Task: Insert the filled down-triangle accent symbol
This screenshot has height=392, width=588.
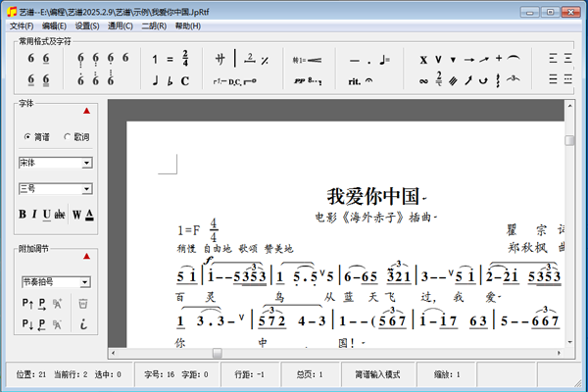Action: (x=453, y=60)
